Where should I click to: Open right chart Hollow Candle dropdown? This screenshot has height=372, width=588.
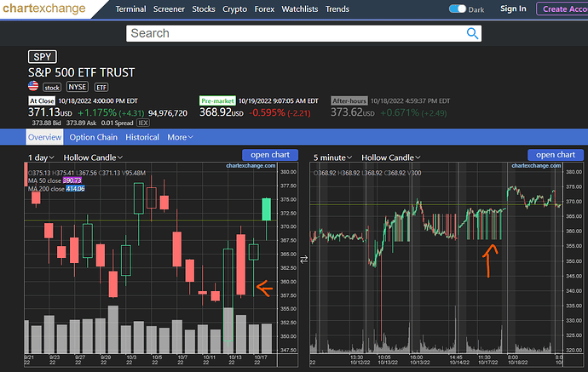coord(391,157)
